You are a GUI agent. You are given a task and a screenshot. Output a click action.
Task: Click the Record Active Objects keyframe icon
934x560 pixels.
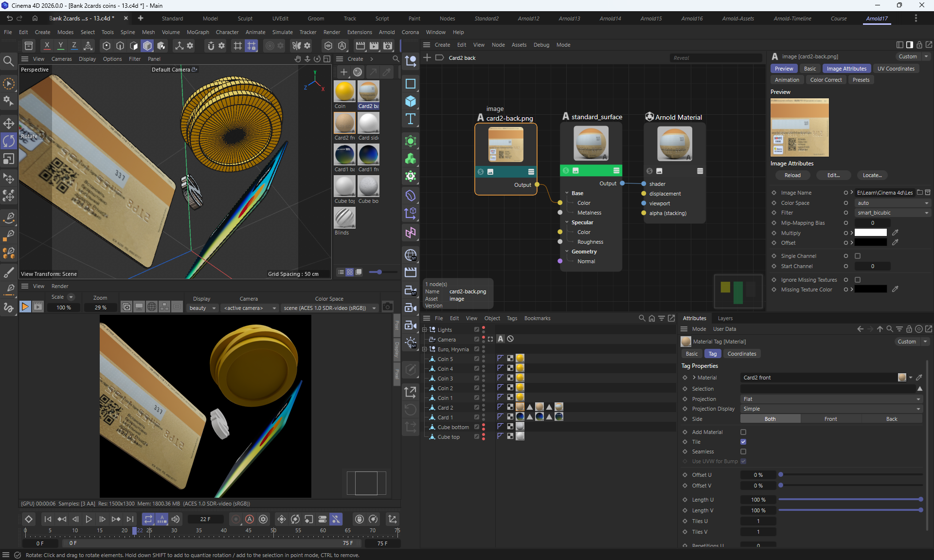236,519
